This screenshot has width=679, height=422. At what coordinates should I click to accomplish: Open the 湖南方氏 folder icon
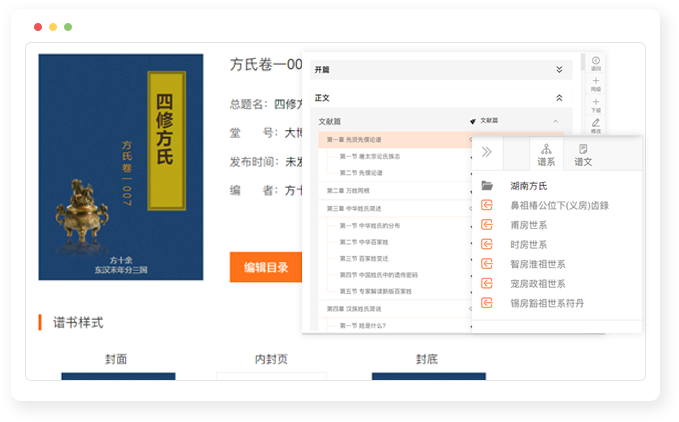click(x=487, y=186)
